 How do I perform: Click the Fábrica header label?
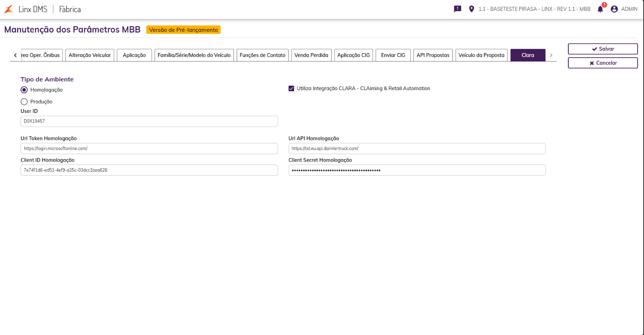point(70,9)
